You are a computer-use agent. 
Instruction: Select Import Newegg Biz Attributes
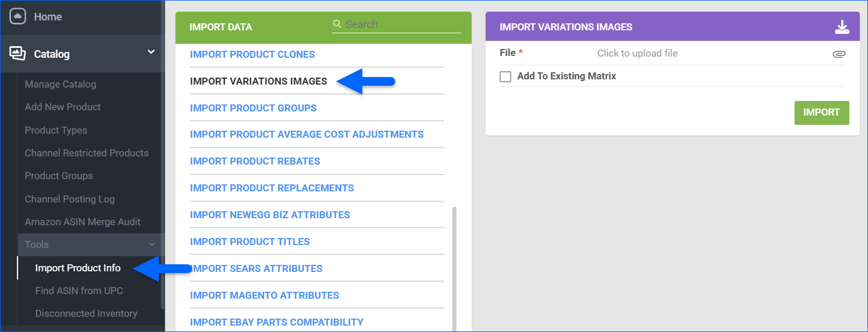click(269, 215)
